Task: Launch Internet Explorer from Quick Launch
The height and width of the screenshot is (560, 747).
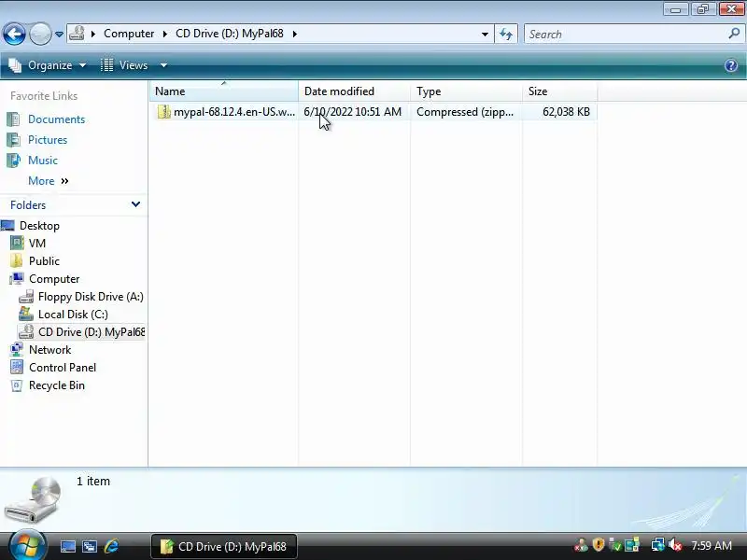Action: 111,546
